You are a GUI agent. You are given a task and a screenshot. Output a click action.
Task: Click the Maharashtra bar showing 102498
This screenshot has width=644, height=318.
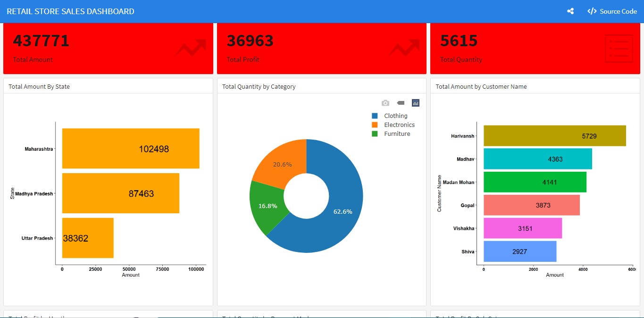click(x=131, y=149)
